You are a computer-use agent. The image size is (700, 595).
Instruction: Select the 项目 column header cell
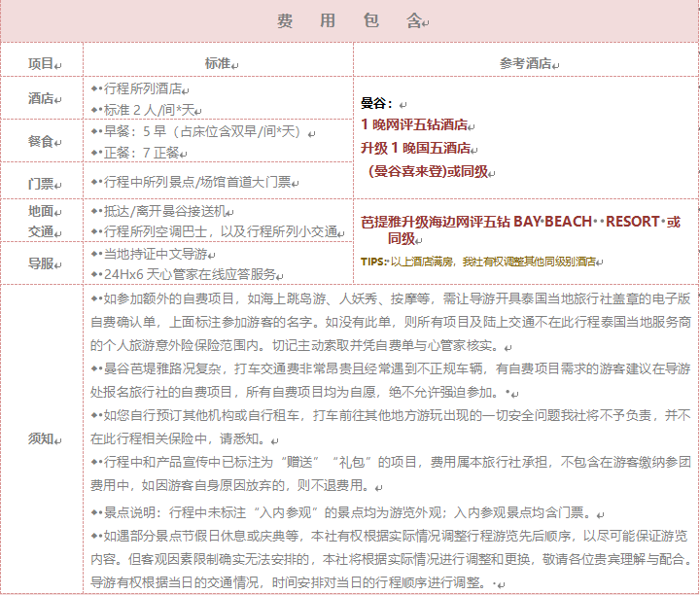coord(42,63)
